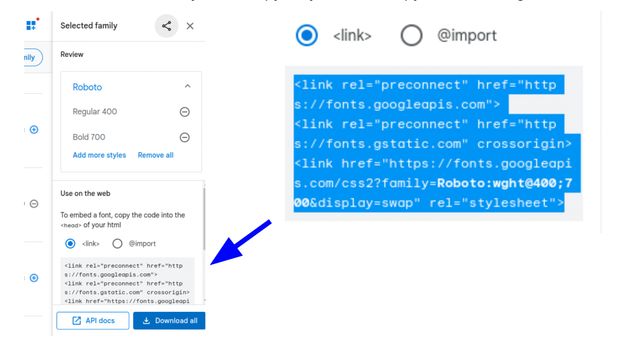Select the large @import radio option

(x=411, y=35)
